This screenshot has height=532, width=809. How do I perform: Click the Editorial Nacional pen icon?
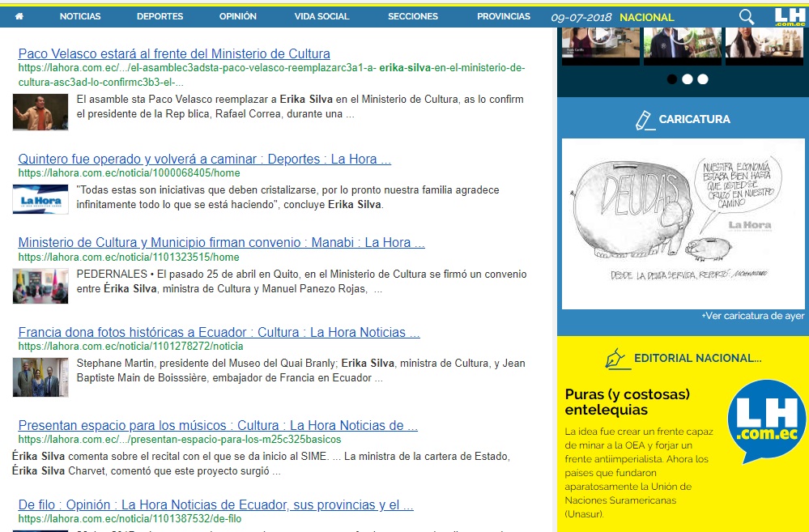(x=617, y=358)
